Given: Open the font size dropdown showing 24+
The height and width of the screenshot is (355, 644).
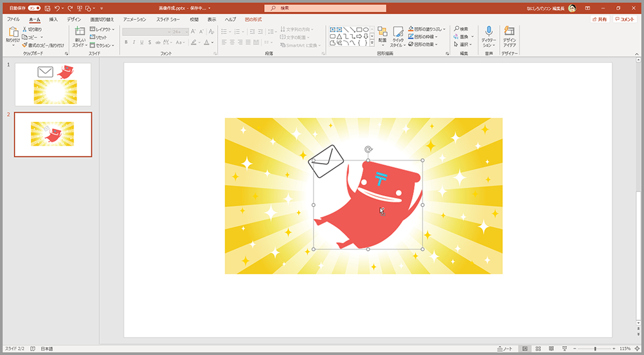Looking at the screenshot, I should click(180, 32).
